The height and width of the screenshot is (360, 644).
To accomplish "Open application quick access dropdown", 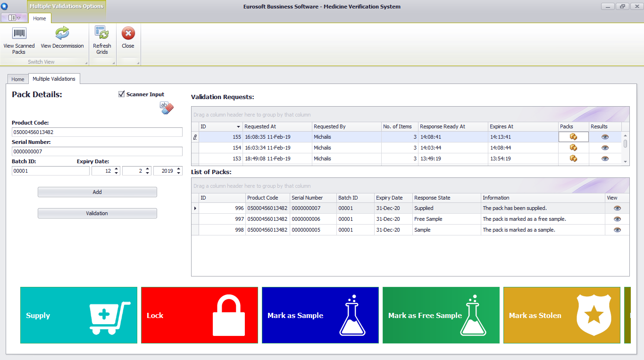I will 14,18.
